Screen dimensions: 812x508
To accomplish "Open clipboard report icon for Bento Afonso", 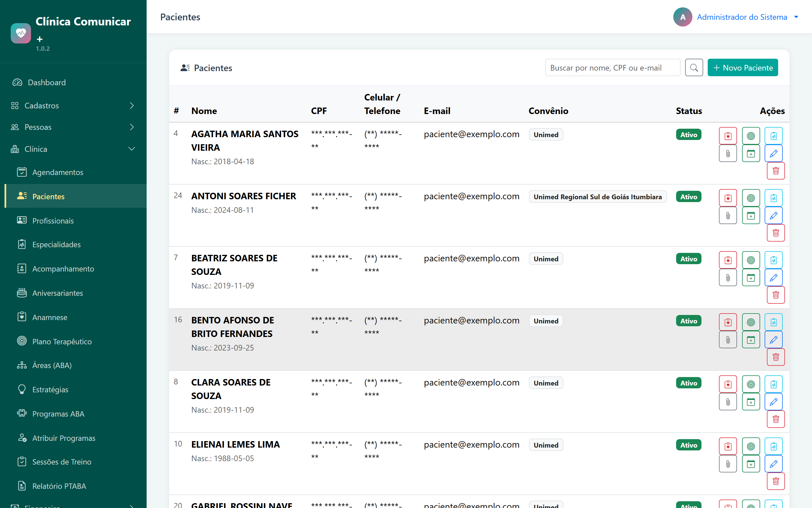I will (773, 322).
